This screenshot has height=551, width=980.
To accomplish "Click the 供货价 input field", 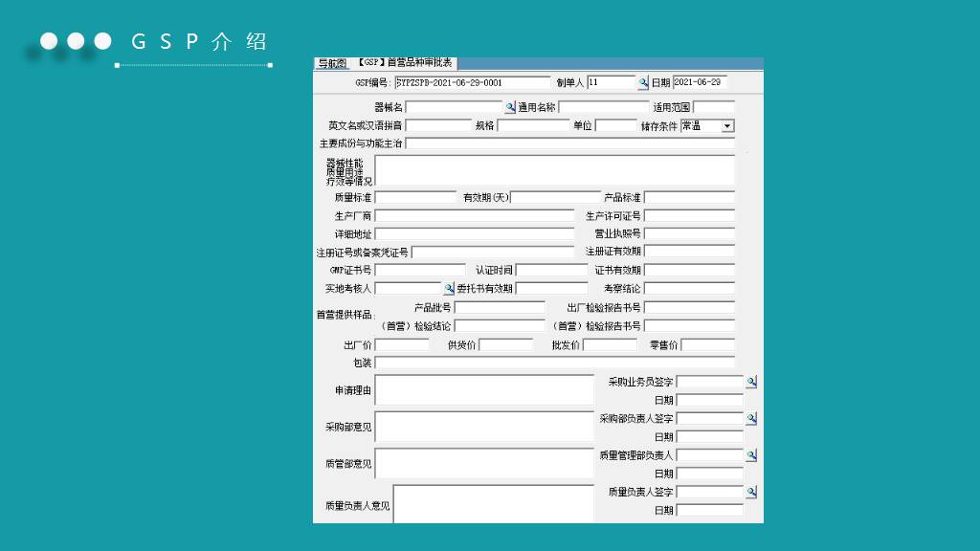I will click(505, 344).
